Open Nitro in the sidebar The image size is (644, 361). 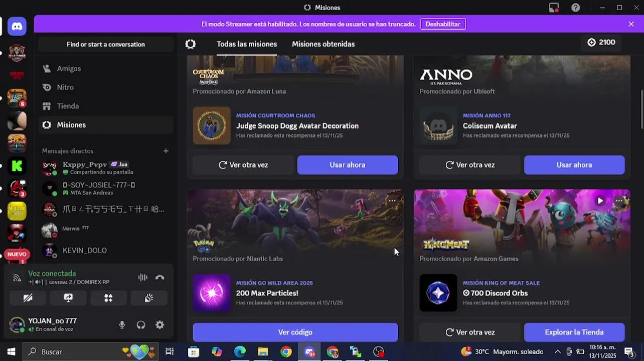tap(106, 87)
